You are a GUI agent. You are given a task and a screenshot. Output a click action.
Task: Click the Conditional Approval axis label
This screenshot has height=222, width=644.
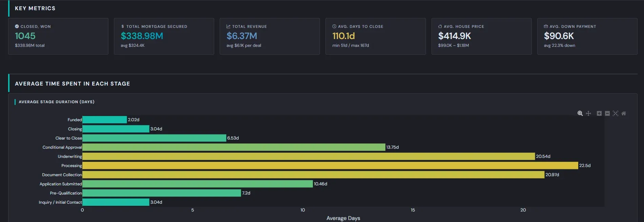62,147
